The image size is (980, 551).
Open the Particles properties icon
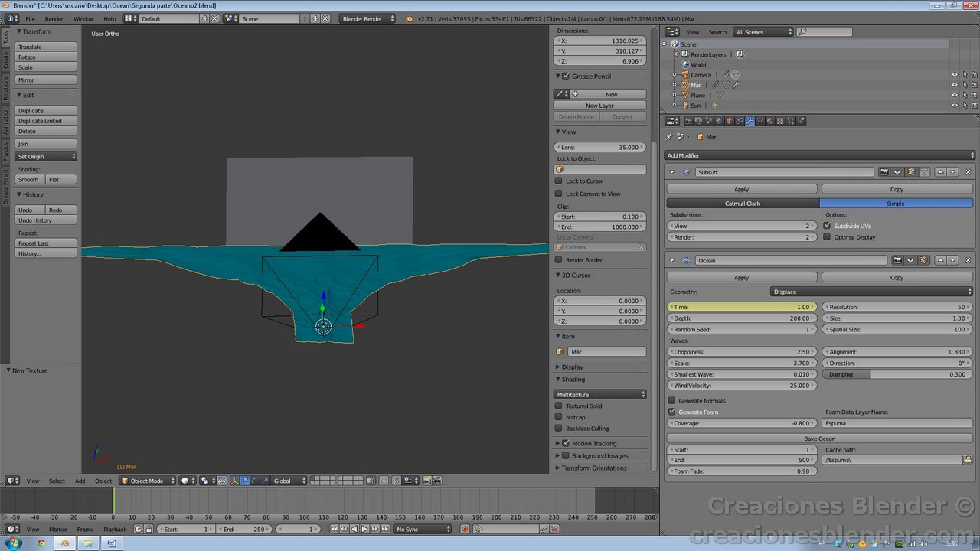790,121
